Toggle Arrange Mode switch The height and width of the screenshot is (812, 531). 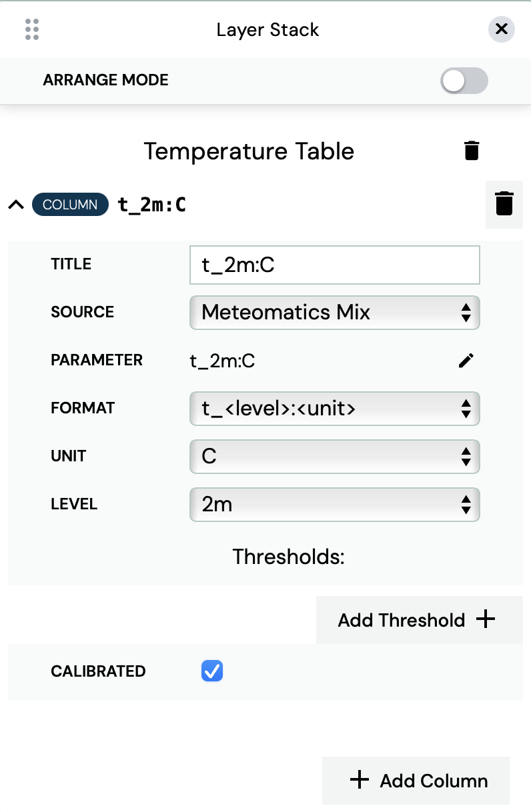point(464,81)
